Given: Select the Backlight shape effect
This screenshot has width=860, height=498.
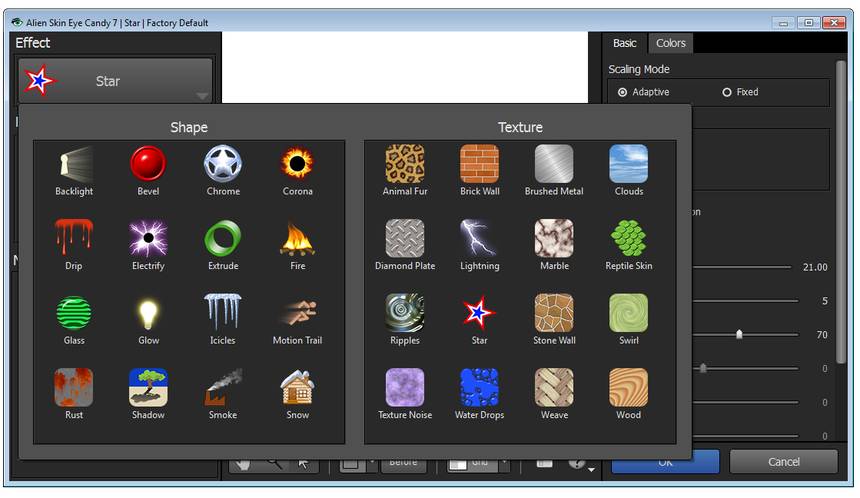Looking at the screenshot, I should 74,171.
